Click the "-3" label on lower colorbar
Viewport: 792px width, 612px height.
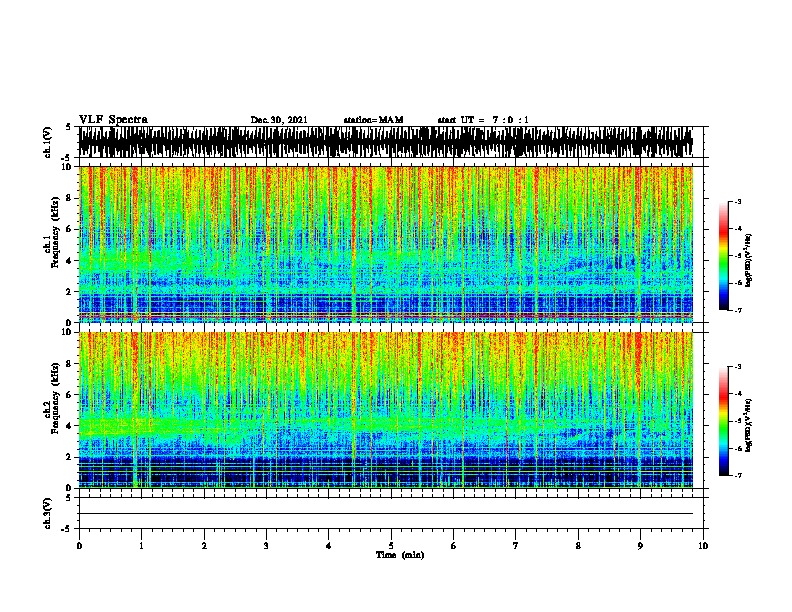point(738,367)
